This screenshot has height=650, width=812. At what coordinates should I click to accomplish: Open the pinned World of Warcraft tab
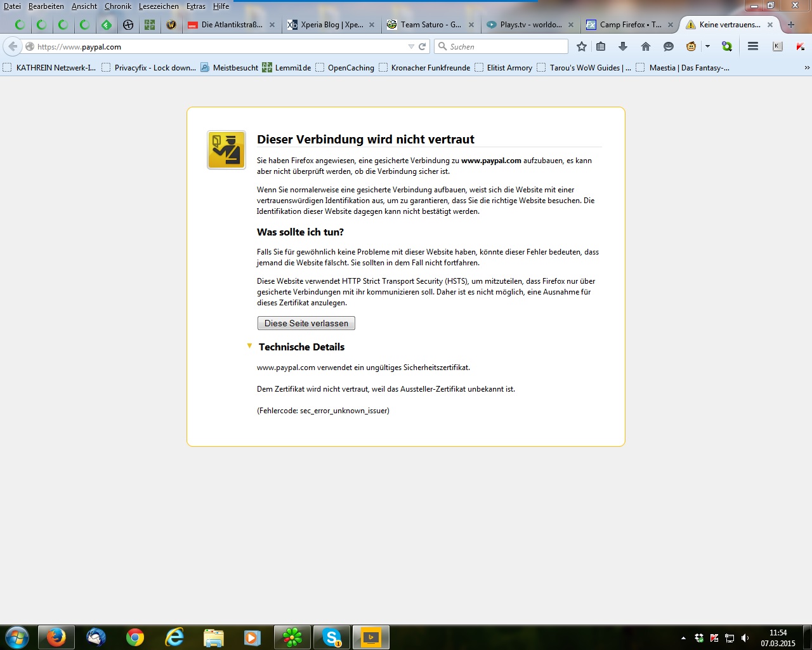pos(171,25)
